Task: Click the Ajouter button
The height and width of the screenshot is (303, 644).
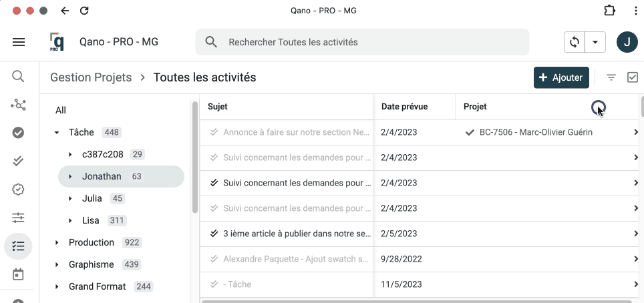Action: coord(561,77)
